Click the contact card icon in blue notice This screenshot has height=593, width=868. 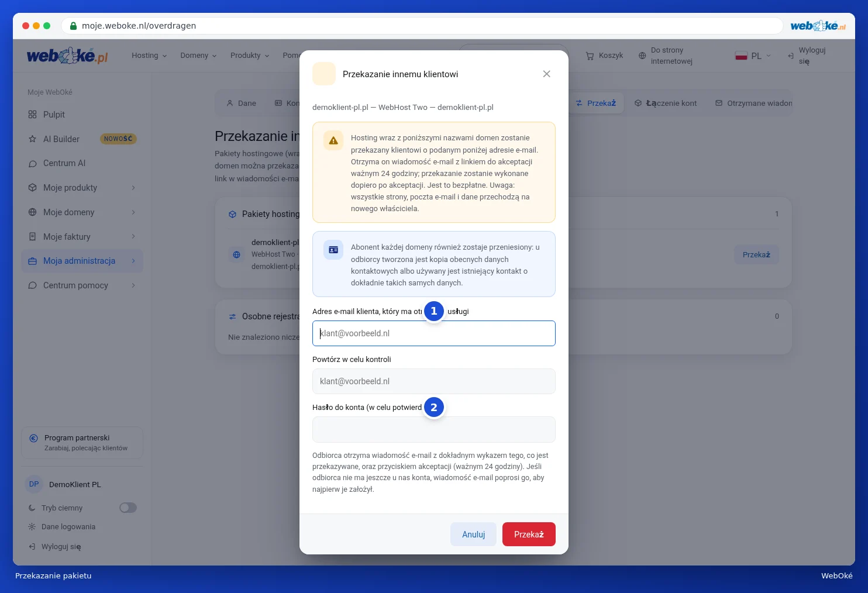(333, 250)
